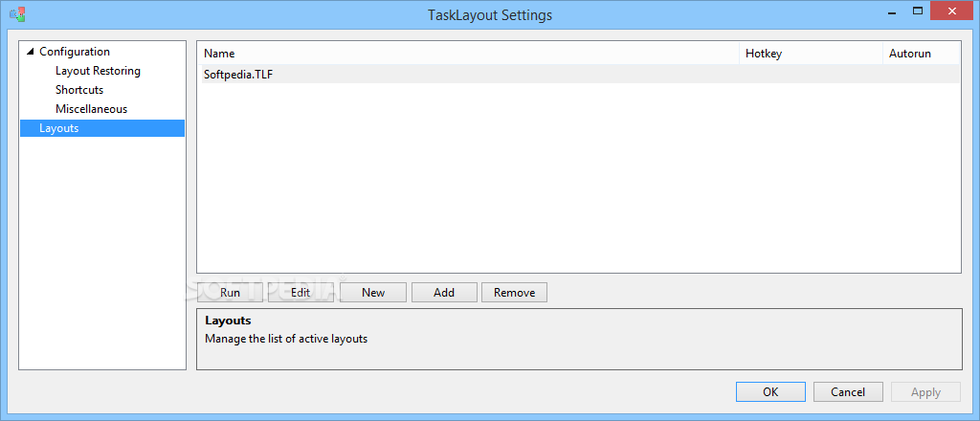Confirm settings with OK
The image size is (980, 421).
[x=770, y=391]
